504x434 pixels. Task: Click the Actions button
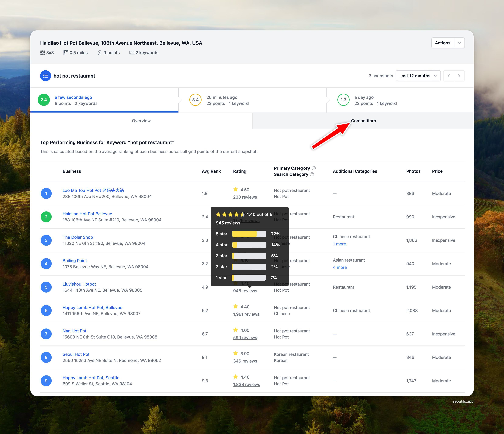pos(442,43)
